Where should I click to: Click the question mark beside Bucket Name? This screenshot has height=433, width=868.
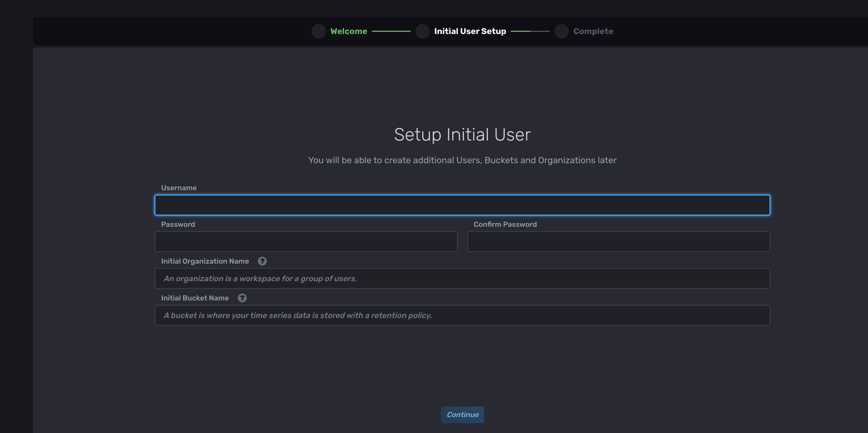tap(242, 298)
